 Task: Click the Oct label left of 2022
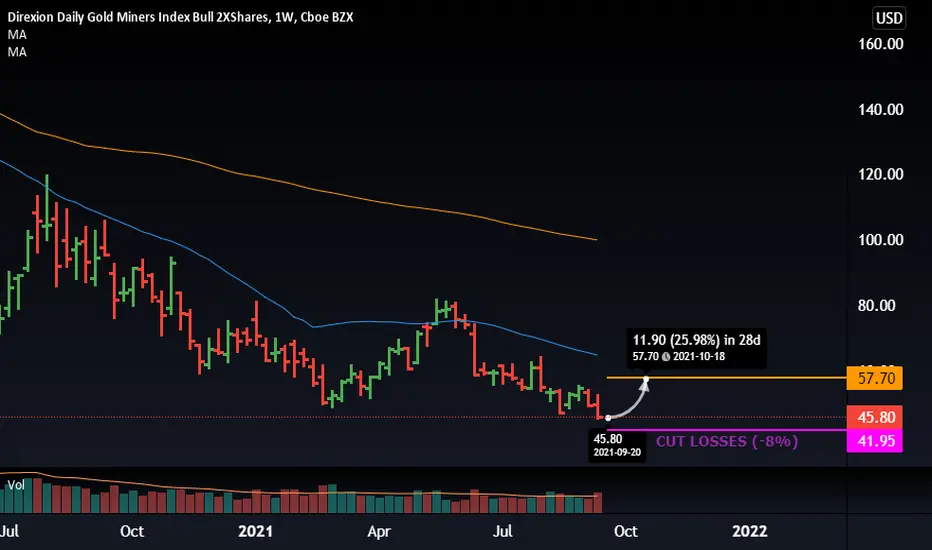[625, 531]
